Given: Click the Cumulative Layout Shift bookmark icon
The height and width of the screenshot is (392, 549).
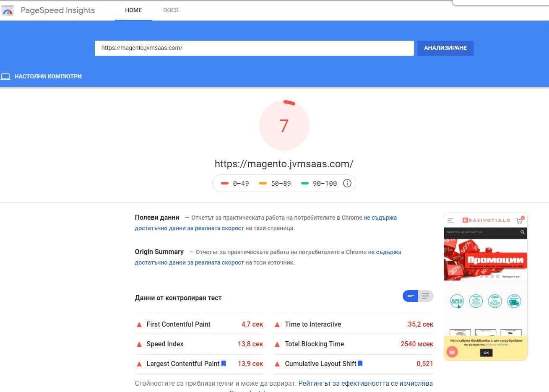Looking at the screenshot, I should click(360, 363).
